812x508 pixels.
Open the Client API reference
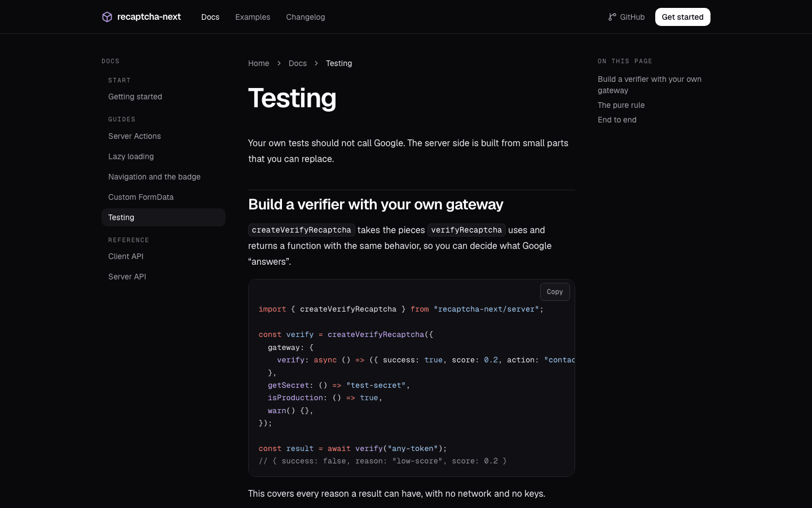coord(164,256)
